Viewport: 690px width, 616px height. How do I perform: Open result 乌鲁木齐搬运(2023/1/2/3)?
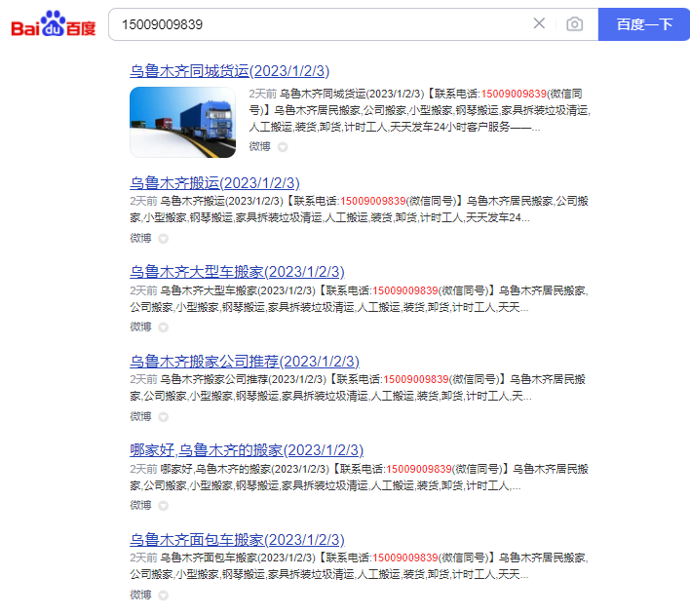[x=214, y=182]
